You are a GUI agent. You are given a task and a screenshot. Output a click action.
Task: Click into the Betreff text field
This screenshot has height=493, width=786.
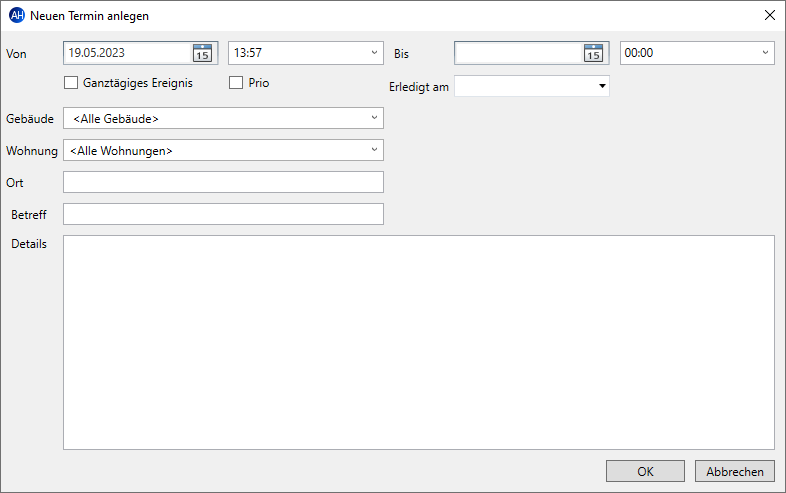[x=224, y=214]
